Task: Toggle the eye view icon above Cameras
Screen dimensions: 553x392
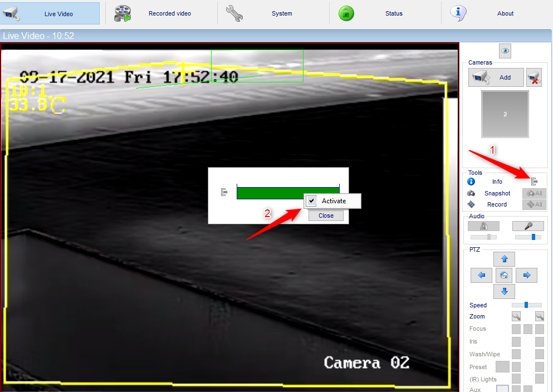Action: pyautogui.click(x=505, y=51)
